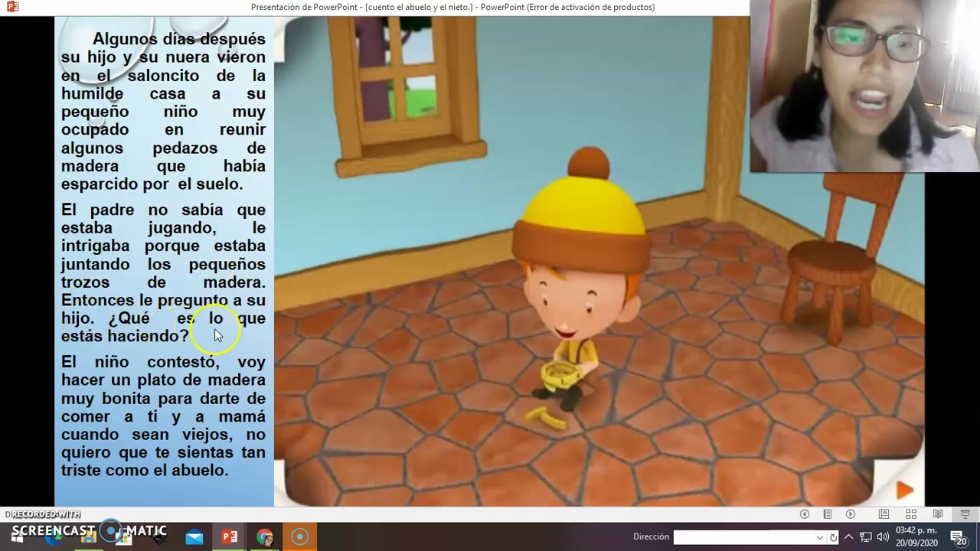
Task: Click the Dirección address input field
Action: (743, 537)
